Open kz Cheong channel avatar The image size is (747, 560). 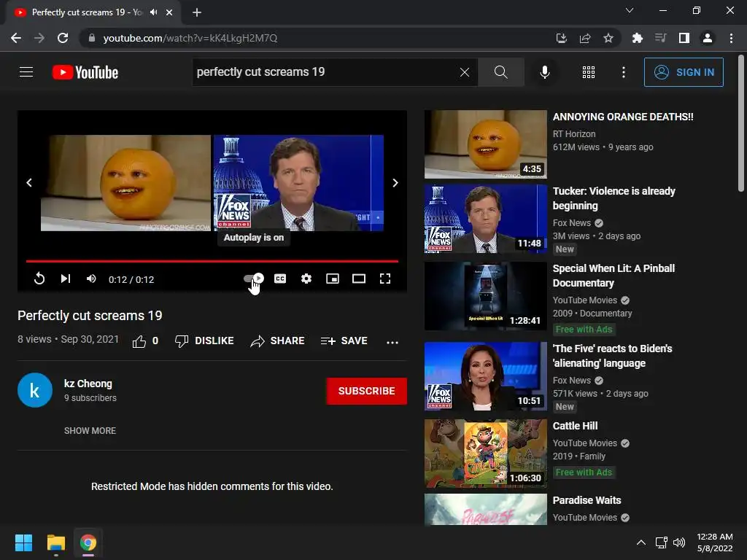(x=35, y=391)
